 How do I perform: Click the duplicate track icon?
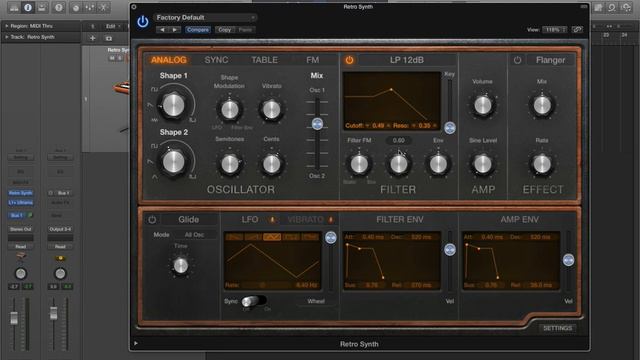109,38
